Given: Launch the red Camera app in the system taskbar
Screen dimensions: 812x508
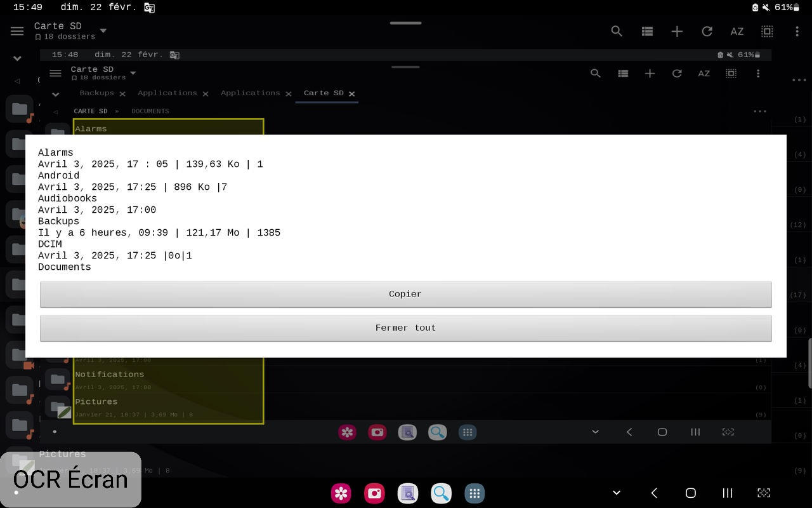Looking at the screenshot, I should (374, 493).
